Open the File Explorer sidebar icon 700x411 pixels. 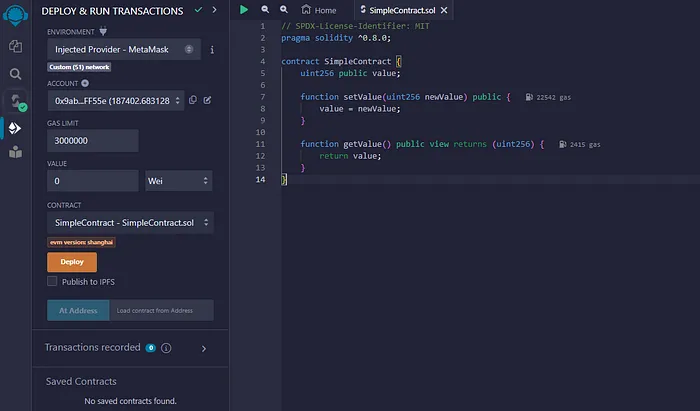coord(15,46)
